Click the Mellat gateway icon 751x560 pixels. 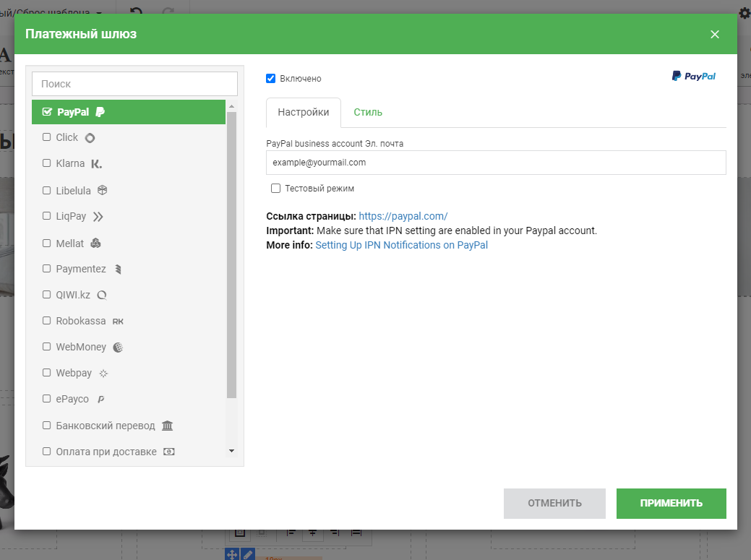(x=95, y=244)
